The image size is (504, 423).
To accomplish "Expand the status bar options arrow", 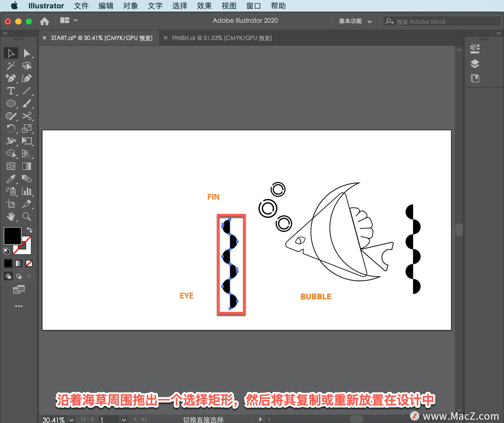I will pyautogui.click(x=260, y=419).
